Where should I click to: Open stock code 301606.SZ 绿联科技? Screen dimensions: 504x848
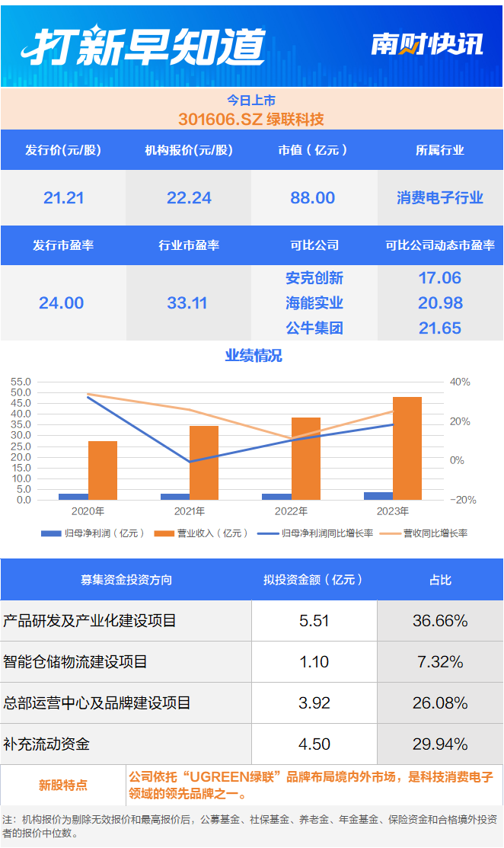point(251,119)
